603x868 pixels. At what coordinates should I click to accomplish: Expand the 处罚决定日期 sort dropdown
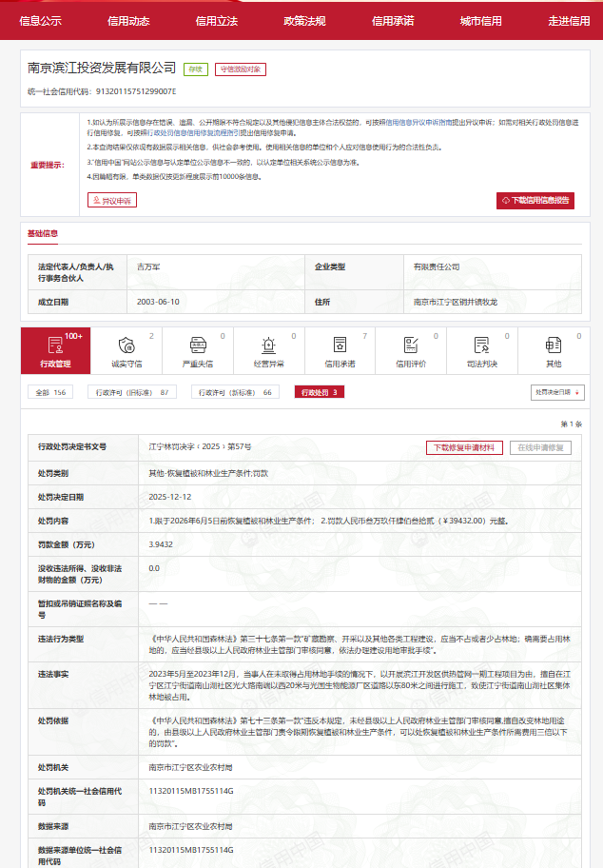tap(557, 392)
